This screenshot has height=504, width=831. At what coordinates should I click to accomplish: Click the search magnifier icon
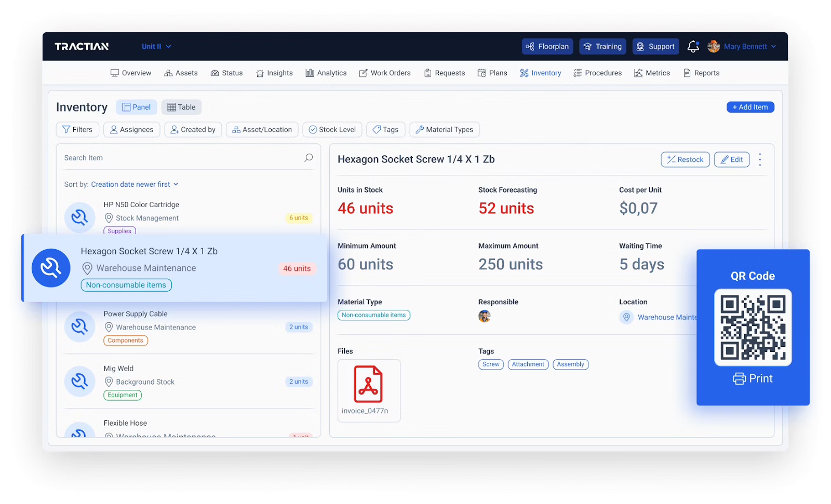pos(309,158)
